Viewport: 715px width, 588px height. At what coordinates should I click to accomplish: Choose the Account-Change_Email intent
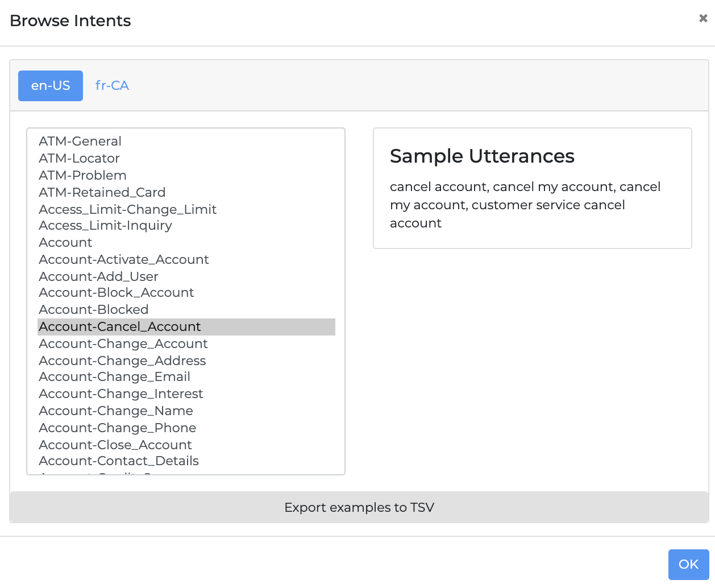114,376
